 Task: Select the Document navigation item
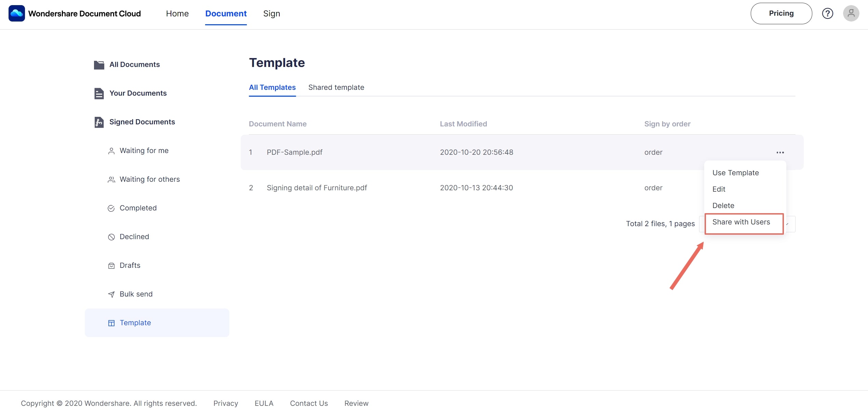click(226, 13)
